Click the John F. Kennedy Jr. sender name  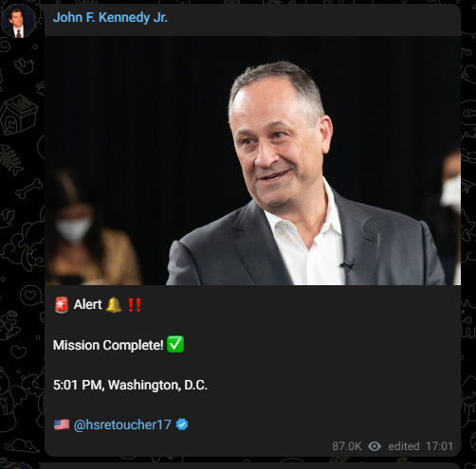110,17
